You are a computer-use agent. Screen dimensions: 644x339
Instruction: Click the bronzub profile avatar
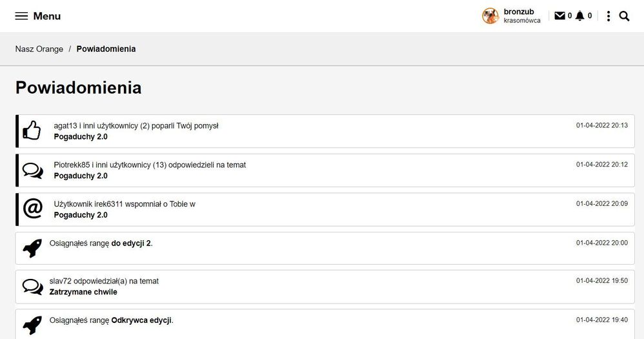pyautogui.click(x=490, y=16)
